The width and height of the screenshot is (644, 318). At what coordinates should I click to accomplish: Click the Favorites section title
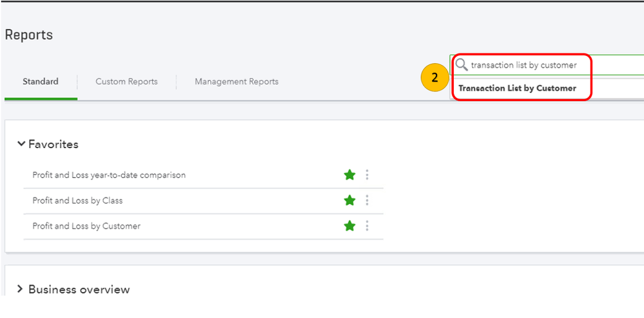54,144
